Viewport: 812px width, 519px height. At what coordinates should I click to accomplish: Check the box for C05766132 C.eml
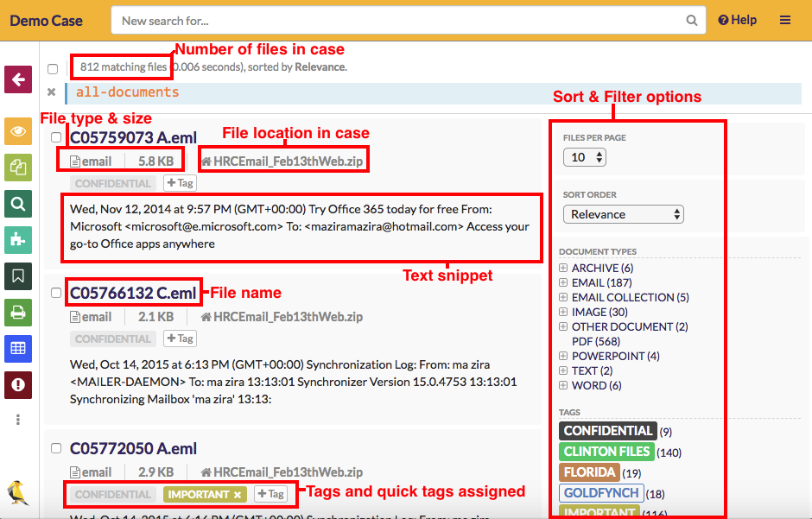pos(56,293)
